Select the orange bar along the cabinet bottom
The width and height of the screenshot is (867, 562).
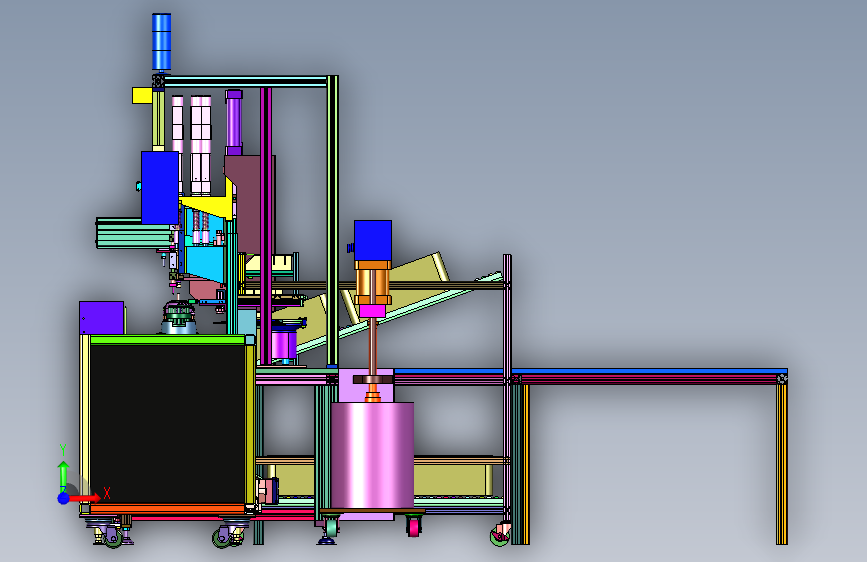click(168, 508)
